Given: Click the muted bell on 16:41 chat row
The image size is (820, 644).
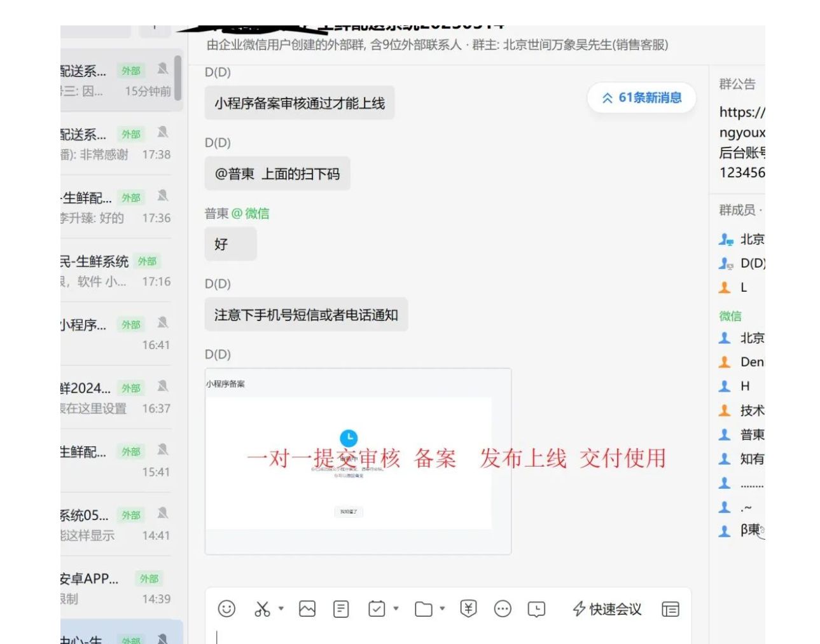Looking at the screenshot, I should pyautogui.click(x=163, y=323).
